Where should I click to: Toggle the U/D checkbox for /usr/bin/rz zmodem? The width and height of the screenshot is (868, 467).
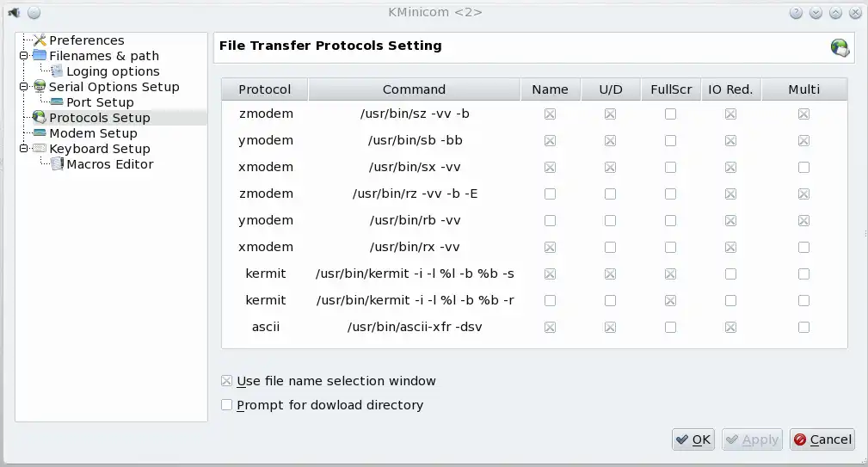(610, 194)
